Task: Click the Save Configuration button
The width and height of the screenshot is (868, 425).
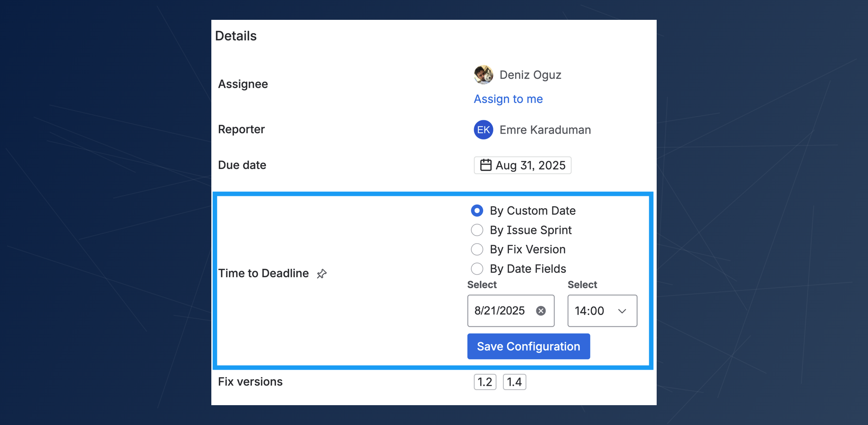Action: pos(528,347)
